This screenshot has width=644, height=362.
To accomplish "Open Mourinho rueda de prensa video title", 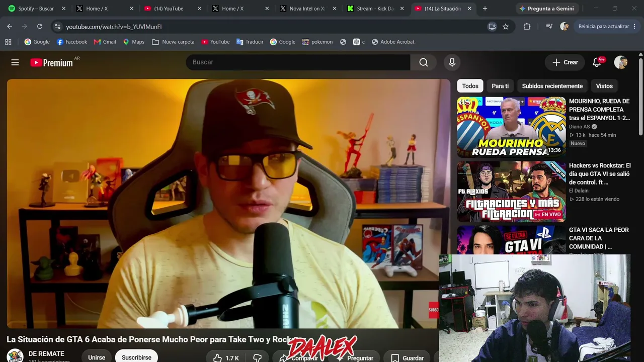I will coord(599,110).
